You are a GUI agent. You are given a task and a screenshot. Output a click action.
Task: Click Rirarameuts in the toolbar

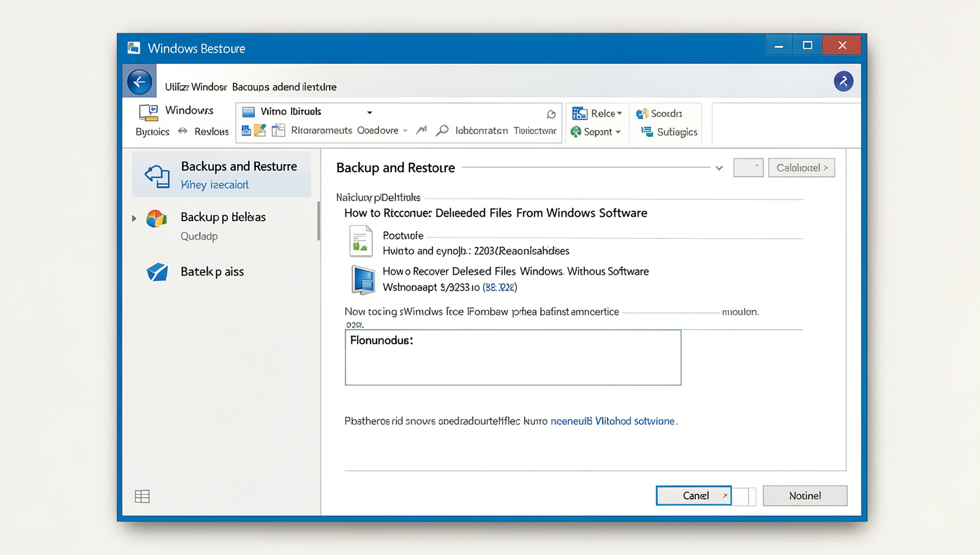322,130
